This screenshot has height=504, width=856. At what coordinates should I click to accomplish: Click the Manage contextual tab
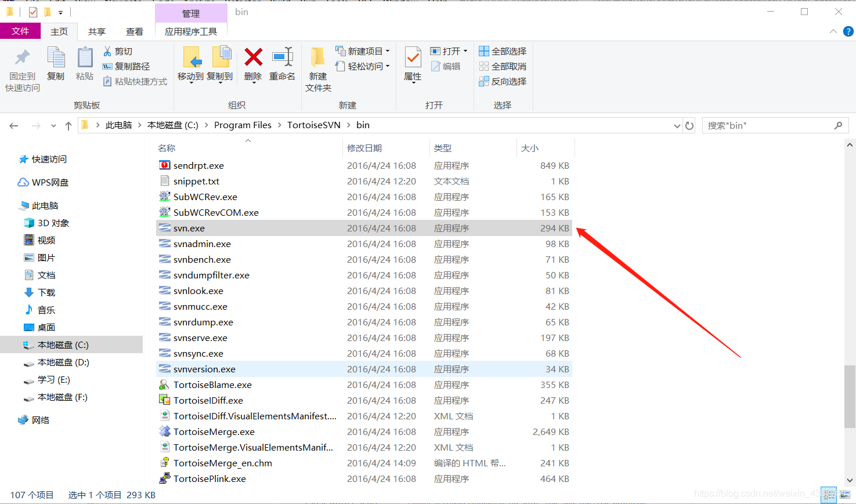coord(191,13)
